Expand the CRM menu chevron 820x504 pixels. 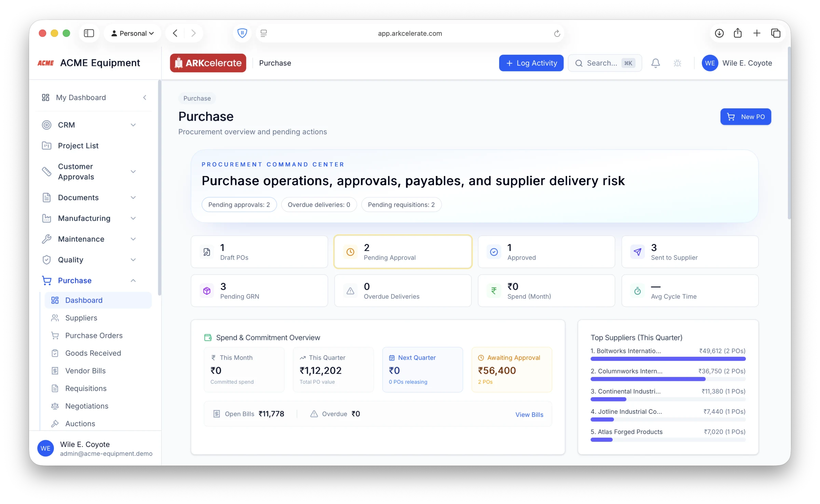click(x=133, y=125)
